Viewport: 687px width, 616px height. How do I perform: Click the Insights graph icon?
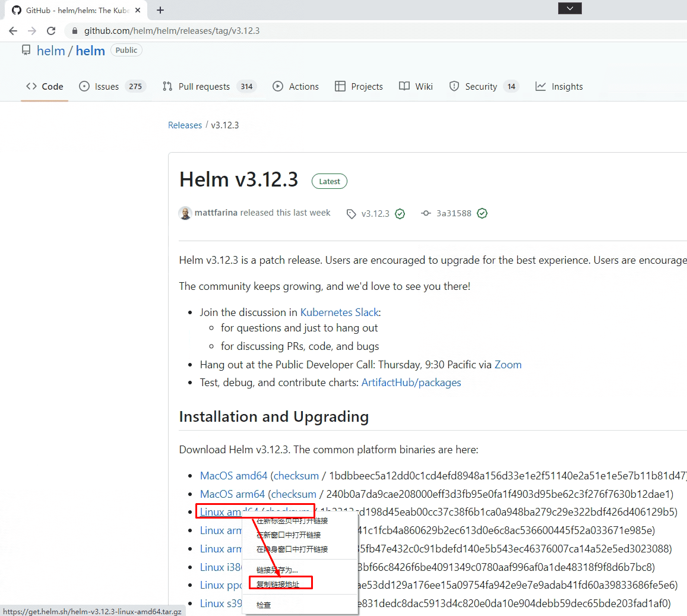point(541,86)
